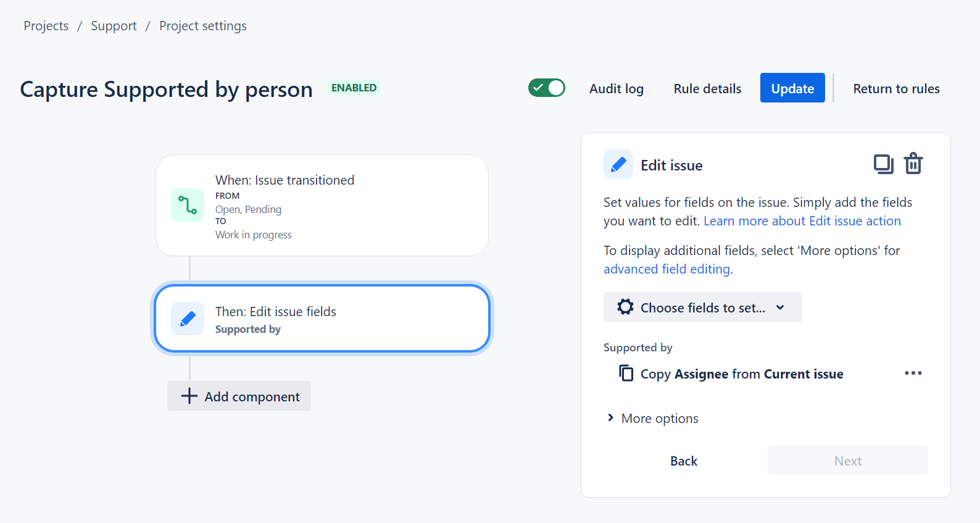This screenshot has height=523, width=980.
Task: Navigate to Support in breadcrumb
Action: 114,26
